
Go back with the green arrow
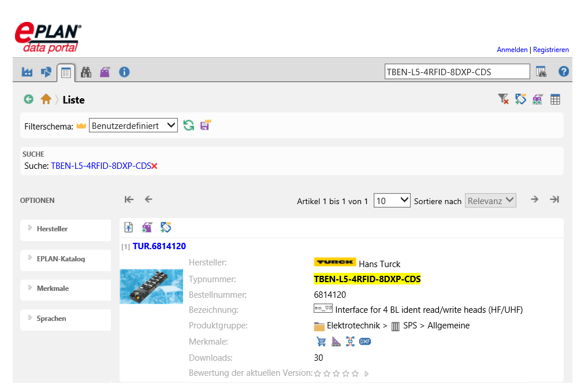point(28,99)
